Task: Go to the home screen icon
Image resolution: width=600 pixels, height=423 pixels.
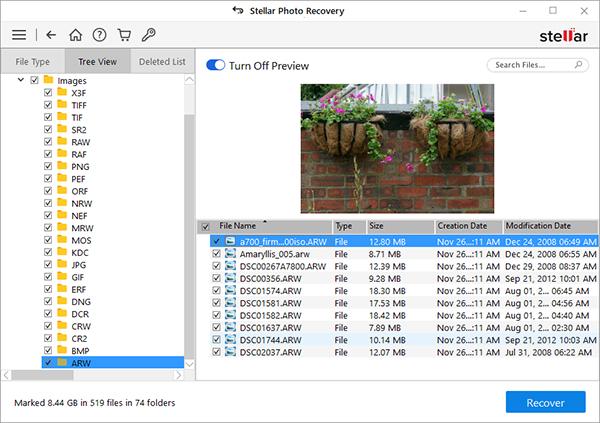Action: (76, 35)
